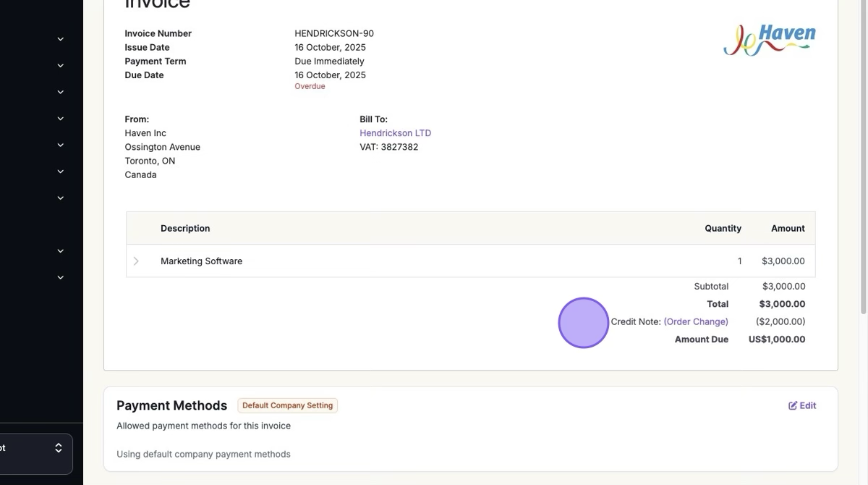Screen dimensions: 868x485
Task: Expand the third sidebar chevron from top
Action: 61,92
